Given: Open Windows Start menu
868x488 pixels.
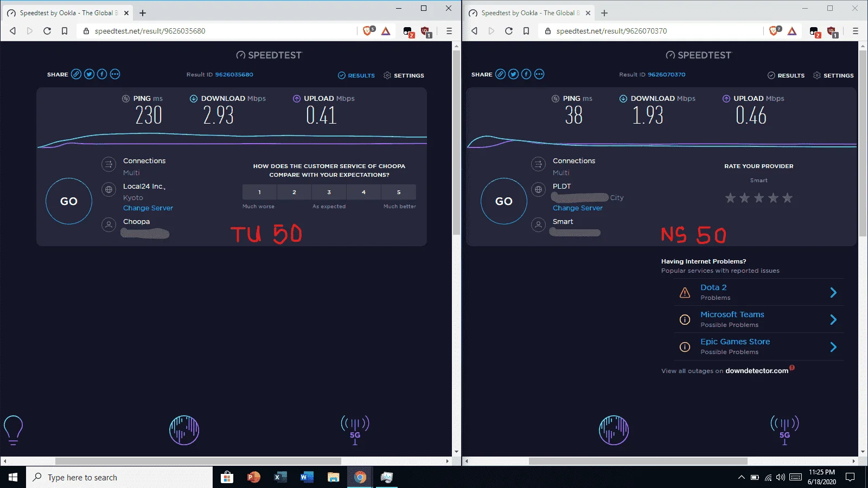Looking at the screenshot, I should [13, 477].
